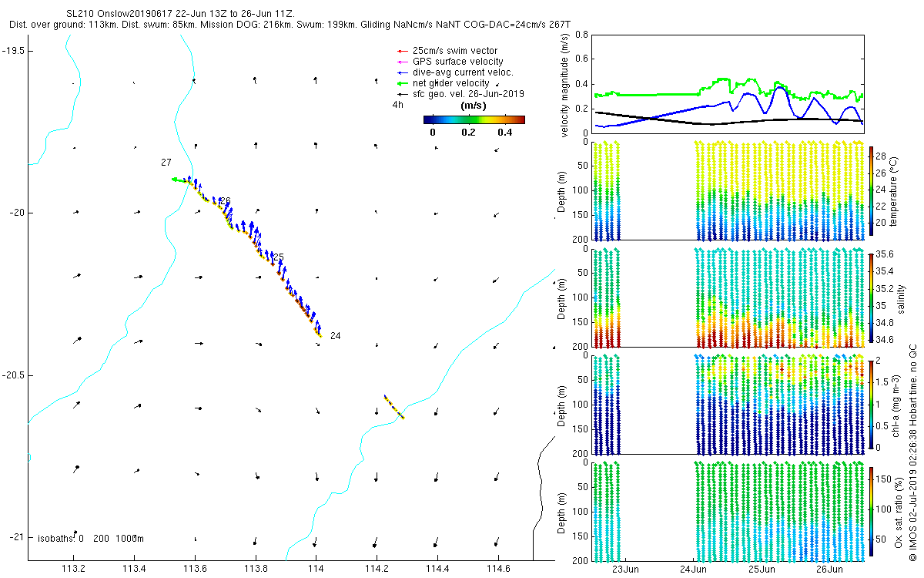Click the magenta GPS surface velocity legend arrow
924x578 pixels.
403,62
